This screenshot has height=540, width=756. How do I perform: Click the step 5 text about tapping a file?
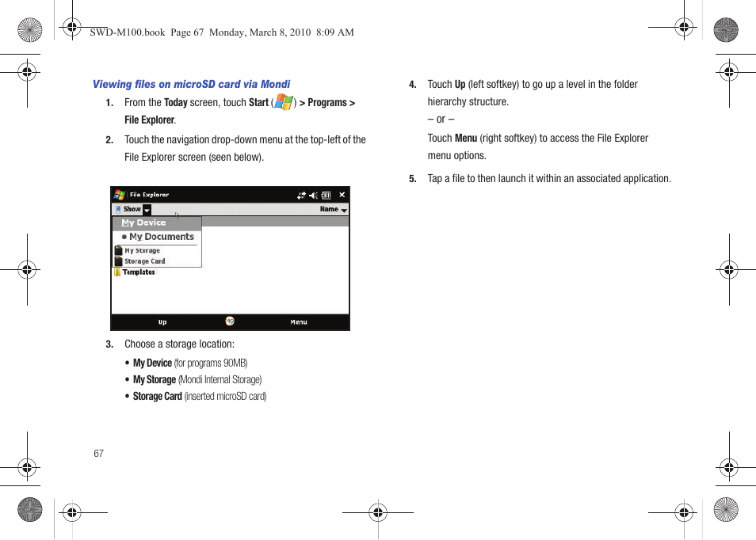click(549, 179)
